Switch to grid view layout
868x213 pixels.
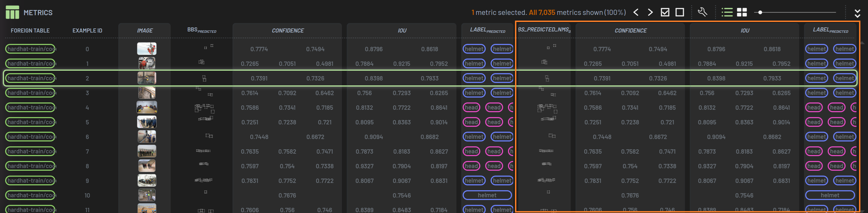pos(742,12)
